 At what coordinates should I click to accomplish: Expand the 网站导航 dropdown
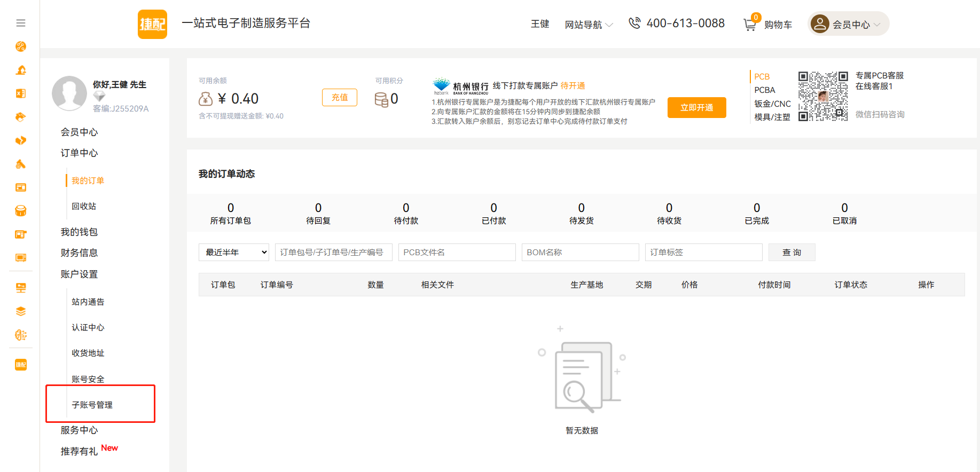[x=589, y=25]
